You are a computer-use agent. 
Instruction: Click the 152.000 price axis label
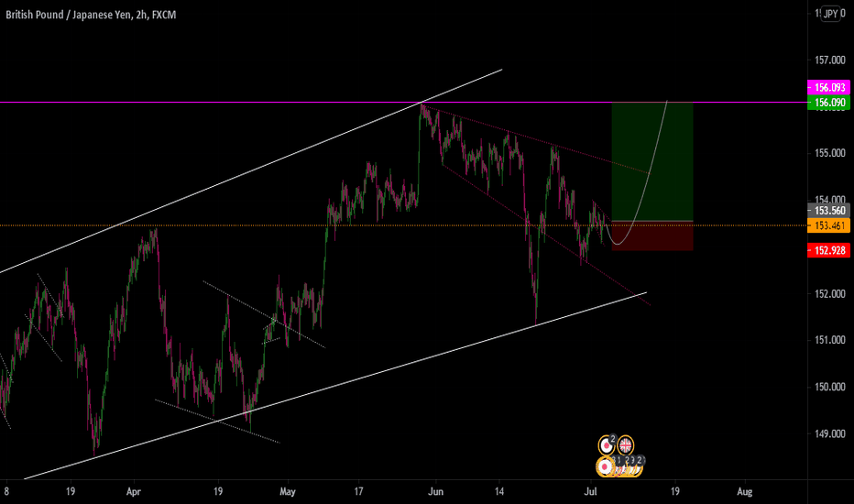pyautogui.click(x=830, y=293)
